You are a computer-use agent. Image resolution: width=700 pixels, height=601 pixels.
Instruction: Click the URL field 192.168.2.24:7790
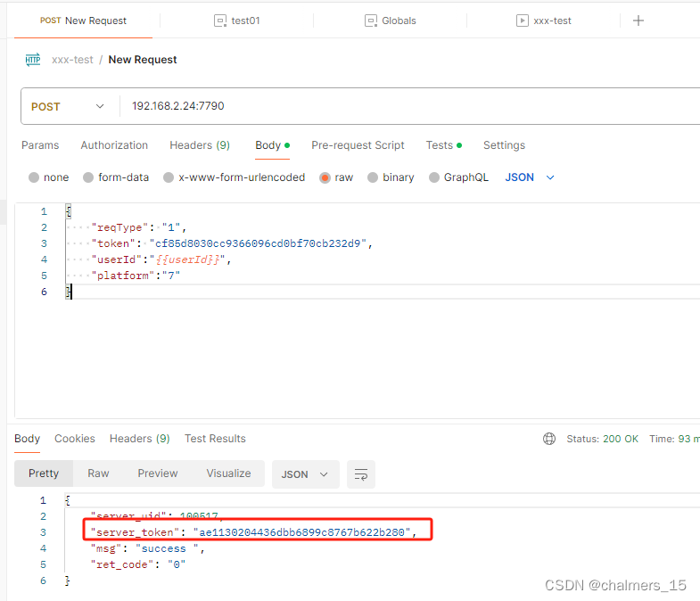pos(178,106)
